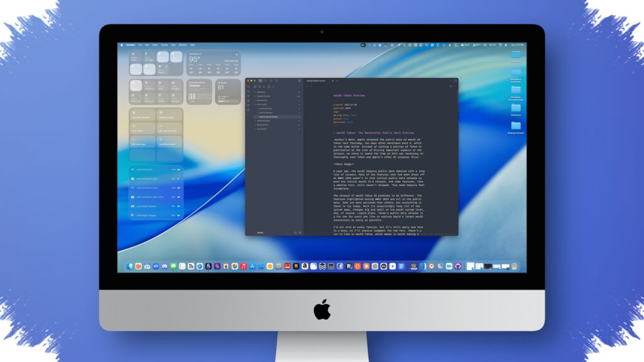Open the Desktop Pictures folder on desktop
Viewport: 644px width, 362px height.
[516, 127]
